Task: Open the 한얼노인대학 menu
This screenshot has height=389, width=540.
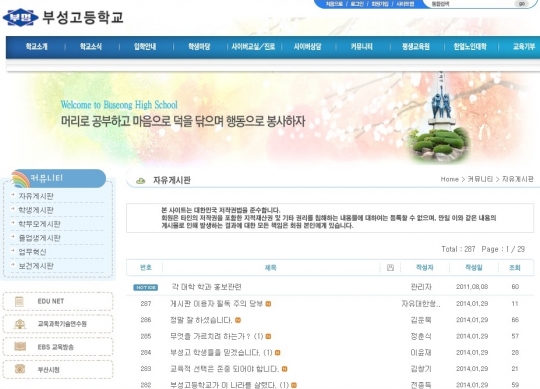Action: coord(470,46)
